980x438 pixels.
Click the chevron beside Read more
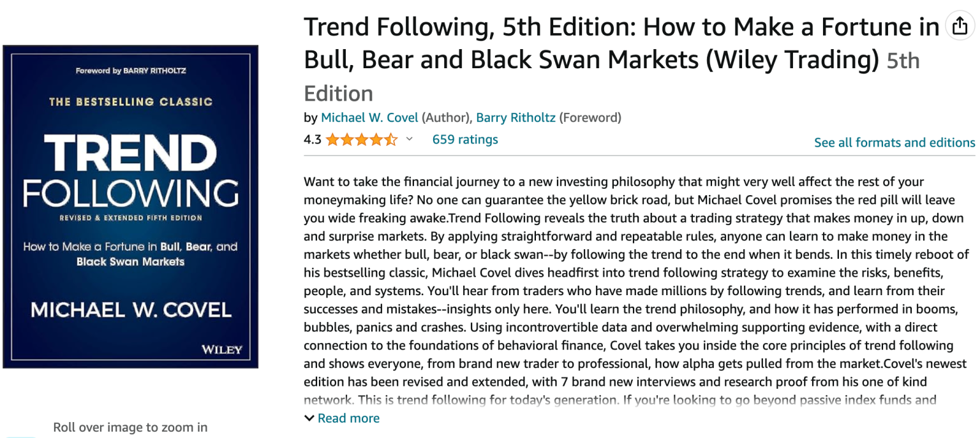(309, 418)
